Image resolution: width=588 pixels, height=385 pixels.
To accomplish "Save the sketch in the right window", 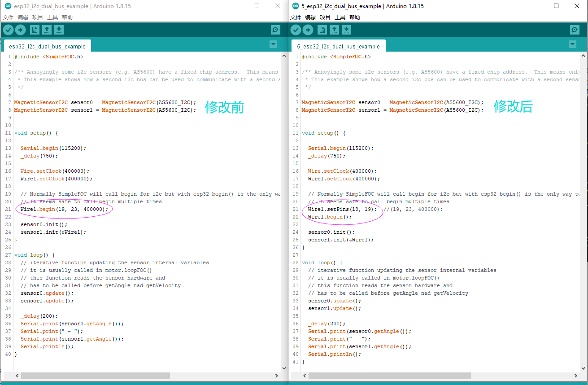I will [x=347, y=29].
